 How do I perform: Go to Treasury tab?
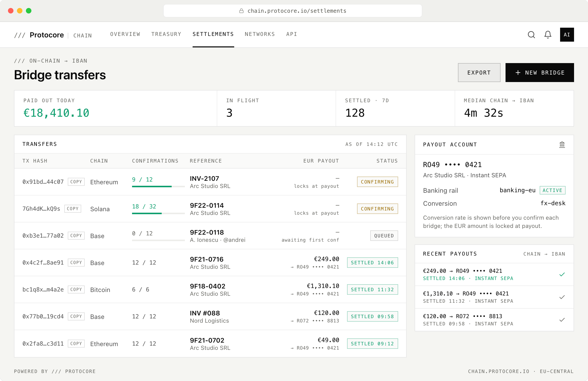(166, 34)
